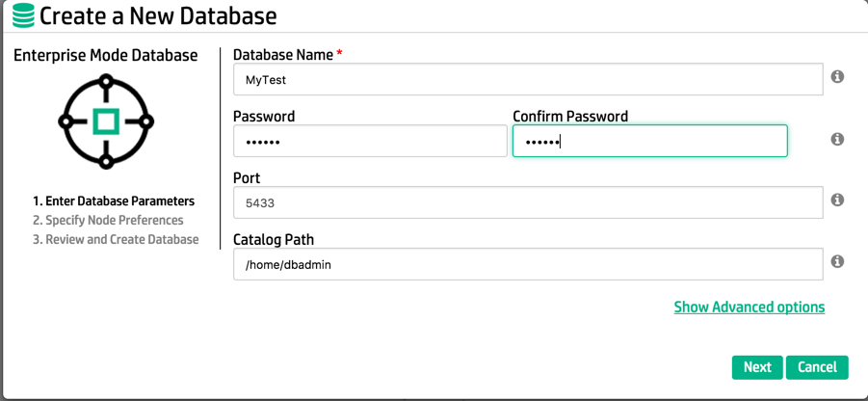Go to step 3 Review and Create Database
Screen dimensions: 868x401
116,240
